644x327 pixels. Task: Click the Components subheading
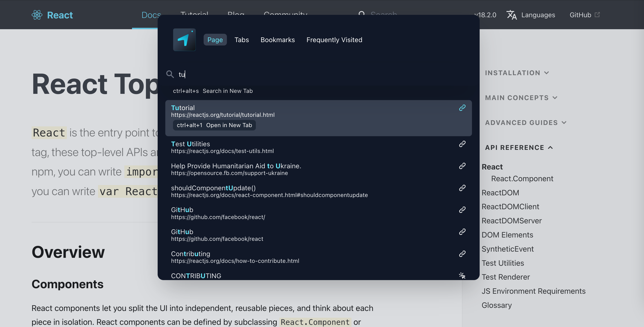(x=68, y=284)
